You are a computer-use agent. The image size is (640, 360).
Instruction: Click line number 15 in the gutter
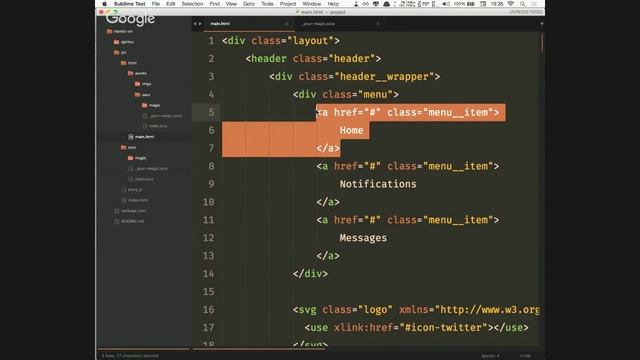pyautogui.click(x=209, y=291)
